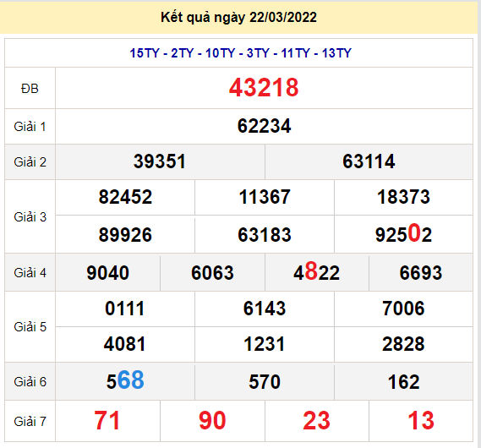
Task: Select Giải 5 number 7006
Action: coord(403,309)
